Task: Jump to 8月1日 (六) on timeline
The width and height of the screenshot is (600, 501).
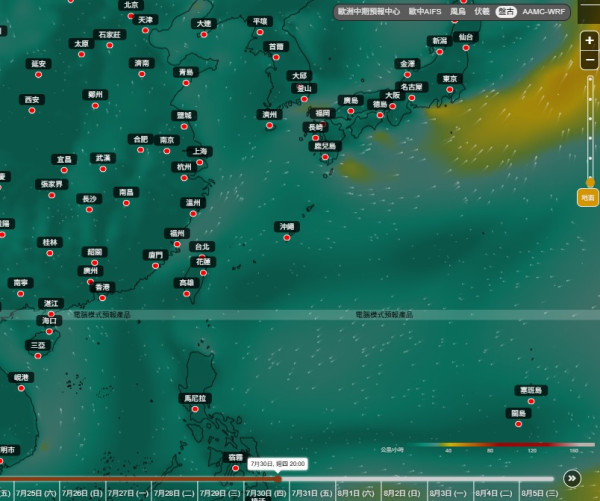Action: [356, 493]
